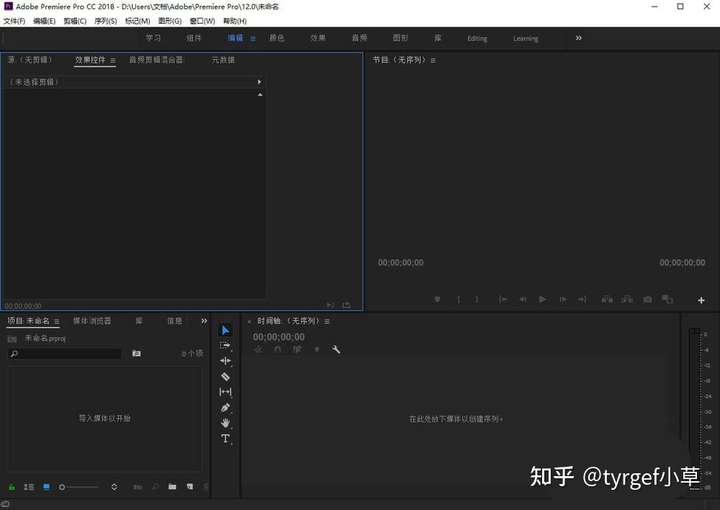Screen dimensions: 720x510
Task: Click New Item icon in project panel
Action: click(x=190, y=487)
